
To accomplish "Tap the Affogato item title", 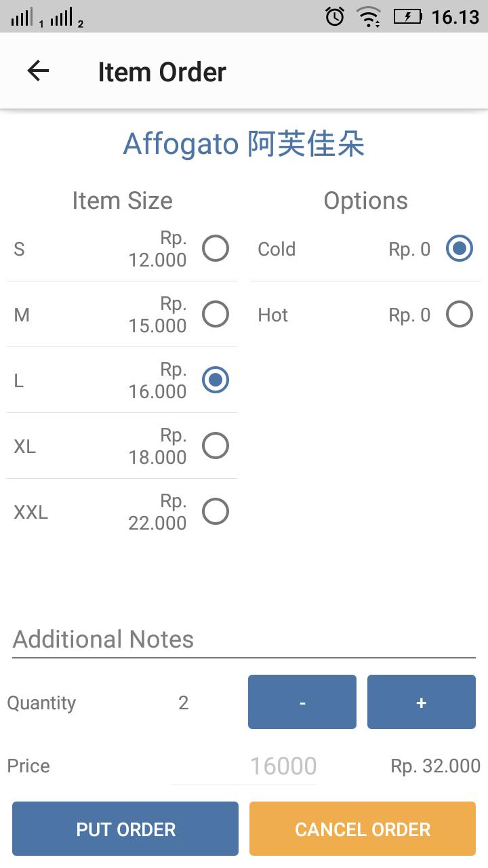I will click(244, 144).
